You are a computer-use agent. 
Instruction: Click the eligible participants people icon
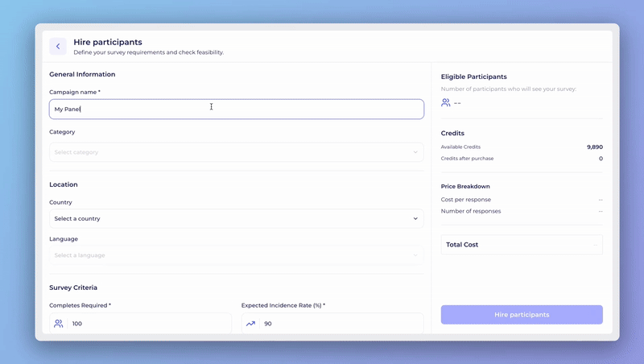(446, 102)
